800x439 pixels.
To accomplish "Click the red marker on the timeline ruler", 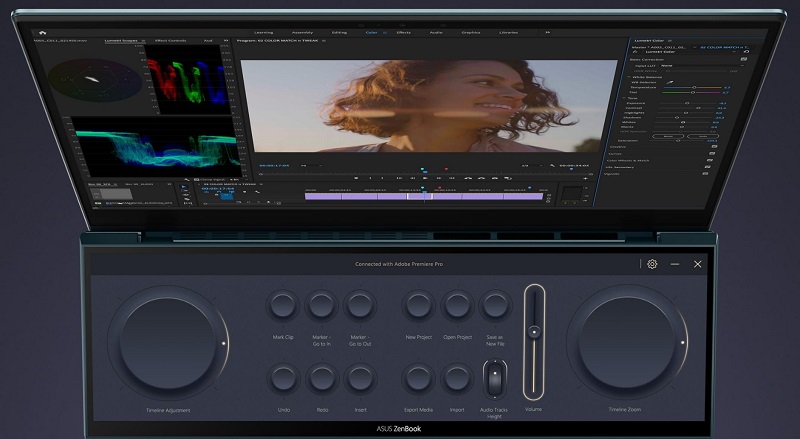I will click(x=440, y=188).
